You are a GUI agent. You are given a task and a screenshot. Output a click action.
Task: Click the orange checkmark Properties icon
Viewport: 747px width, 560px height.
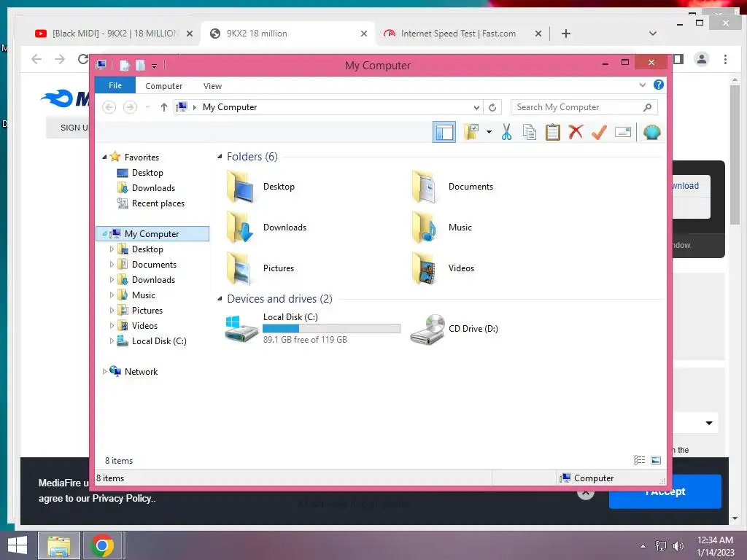click(x=599, y=132)
